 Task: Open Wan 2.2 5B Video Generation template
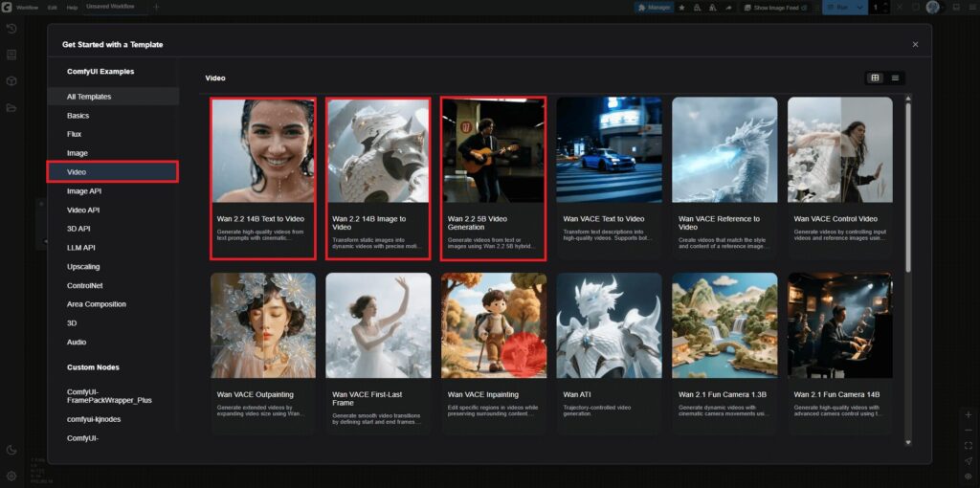tap(494, 178)
